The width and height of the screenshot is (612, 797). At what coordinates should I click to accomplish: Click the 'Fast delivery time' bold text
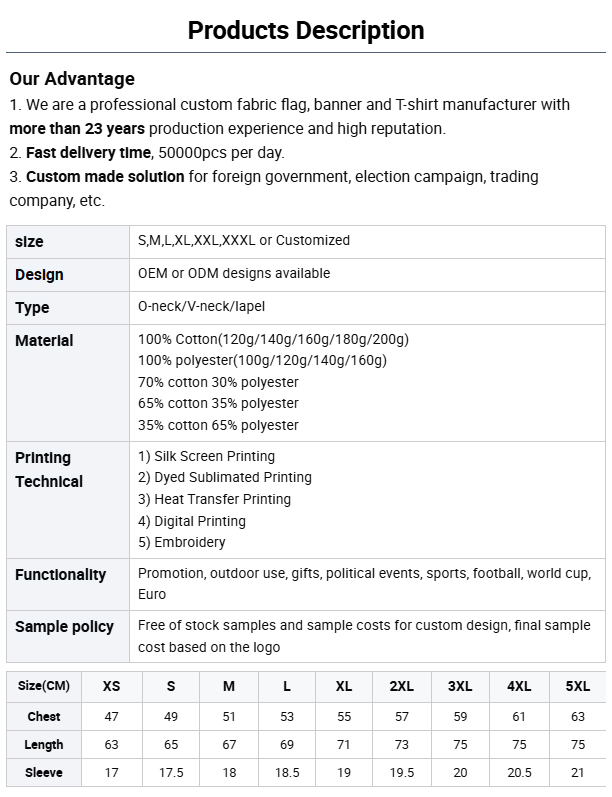(x=88, y=152)
